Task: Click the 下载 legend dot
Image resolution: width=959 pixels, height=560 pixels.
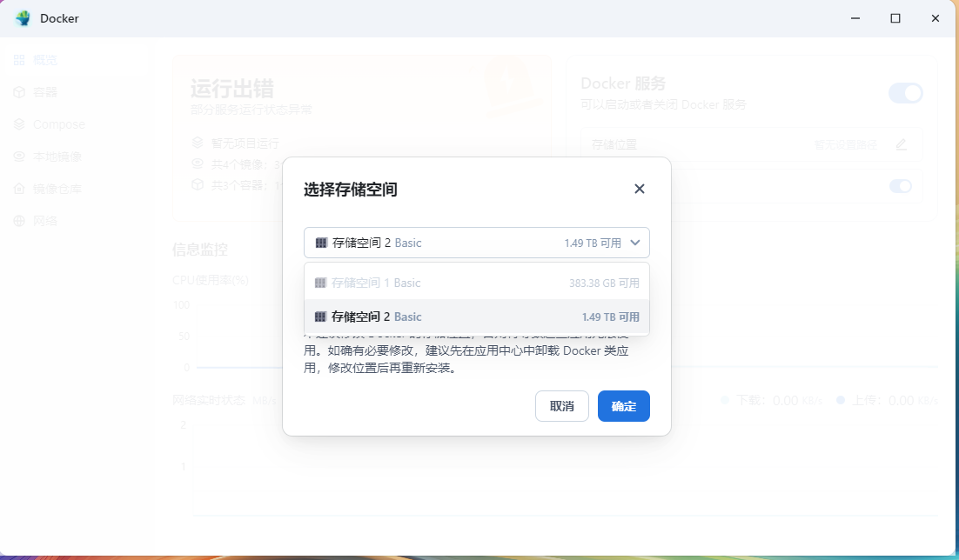Action: pos(725,400)
